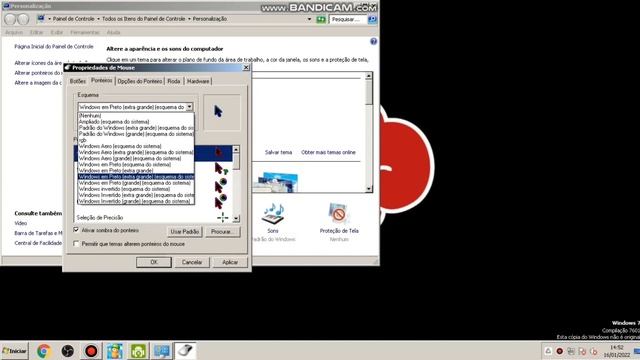The width and height of the screenshot is (640, 360).
Task: Click the mouse properties taskbar icon
Action: click(x=185, y=351)
